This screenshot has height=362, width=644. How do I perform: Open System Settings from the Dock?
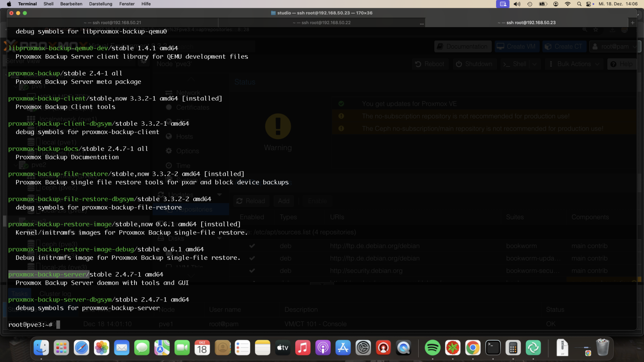[363, 348]
